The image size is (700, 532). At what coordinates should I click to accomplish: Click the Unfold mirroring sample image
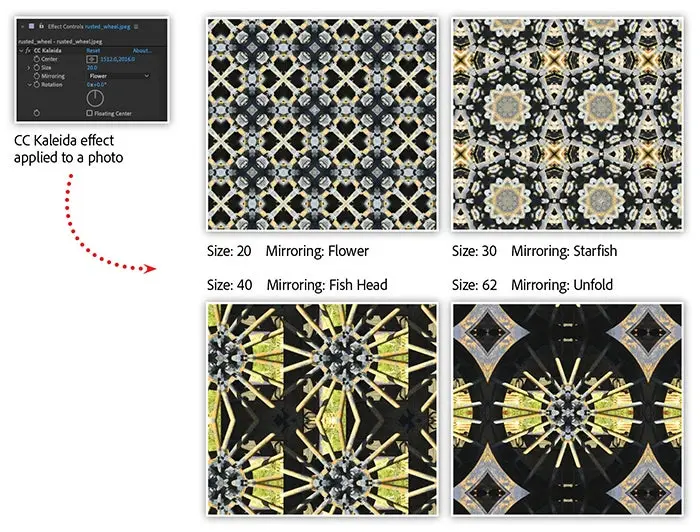click(x=567, y=409)
